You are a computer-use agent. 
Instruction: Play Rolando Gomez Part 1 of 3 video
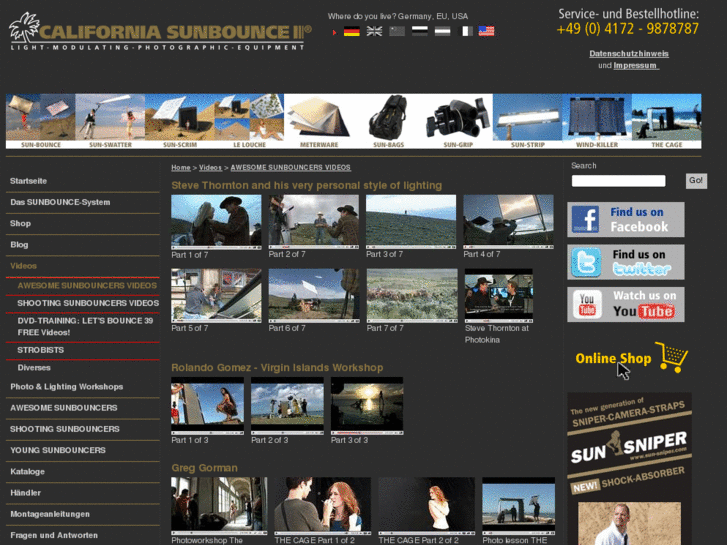[207, 406]
